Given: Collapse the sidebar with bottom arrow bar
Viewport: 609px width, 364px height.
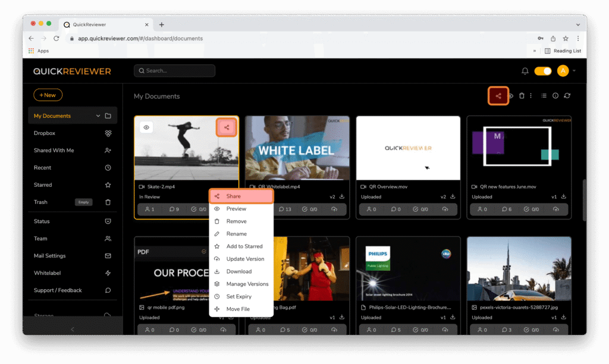Looking at the screenshot, I should pos(73,329).
